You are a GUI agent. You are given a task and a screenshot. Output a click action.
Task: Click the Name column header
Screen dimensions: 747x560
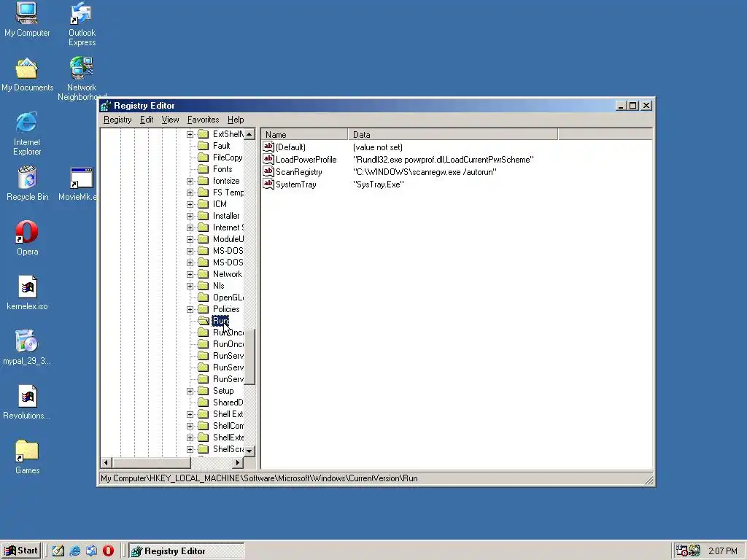(x=305, y=134)
